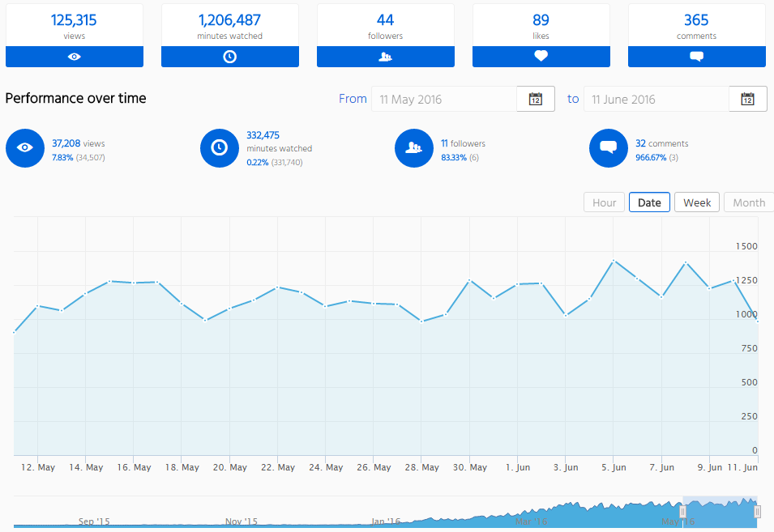Switch chart granularity to Week
Viewport: 774px width, 532px height.
point(697,202)
